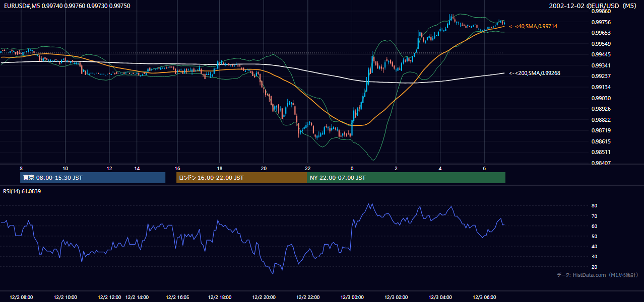
Task: Click the 12/2 22:00 bottom time label
Action: (x=307, y=297)
